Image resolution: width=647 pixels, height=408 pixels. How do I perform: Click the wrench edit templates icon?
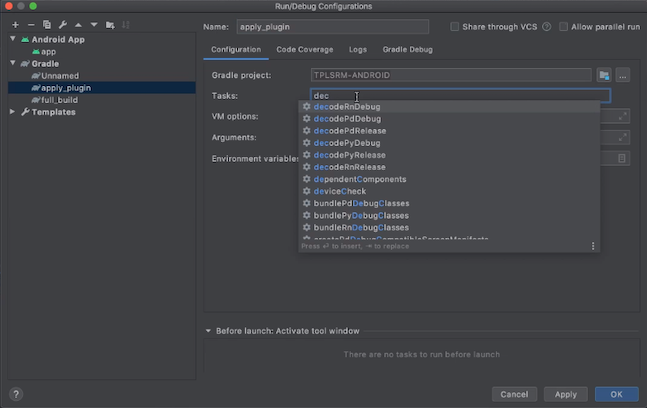[x=63, y=24]
